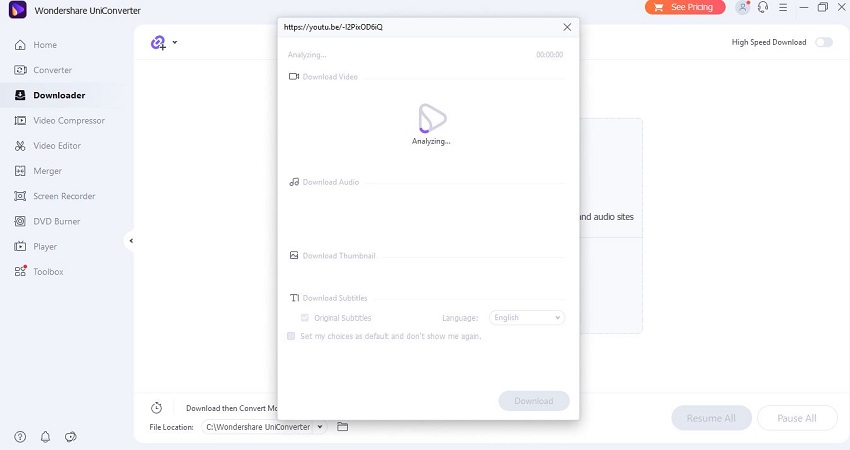Click the Resume All button
The image size is (850, 450).
coord(711,418)
